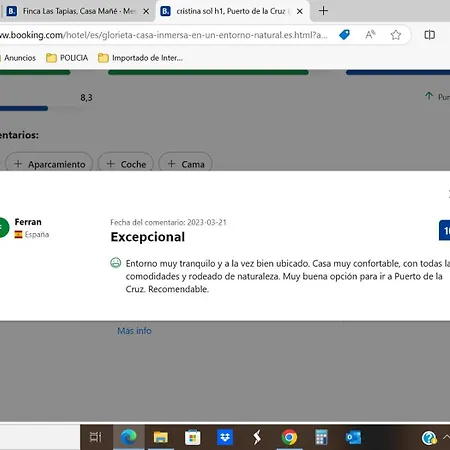The width and height of the screenshot is (450, 450).
Task: Open the Calculator taskbar icon
Action: tap(321, 437)
